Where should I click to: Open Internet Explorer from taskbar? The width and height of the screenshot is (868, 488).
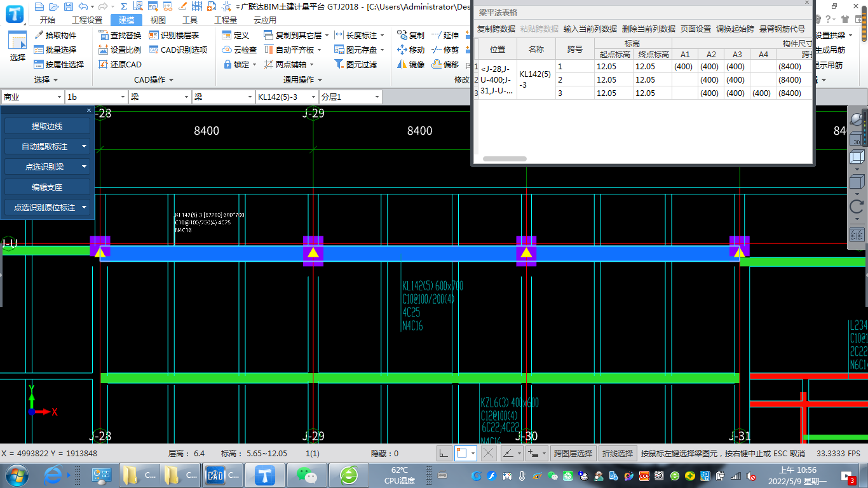point(54,475)
